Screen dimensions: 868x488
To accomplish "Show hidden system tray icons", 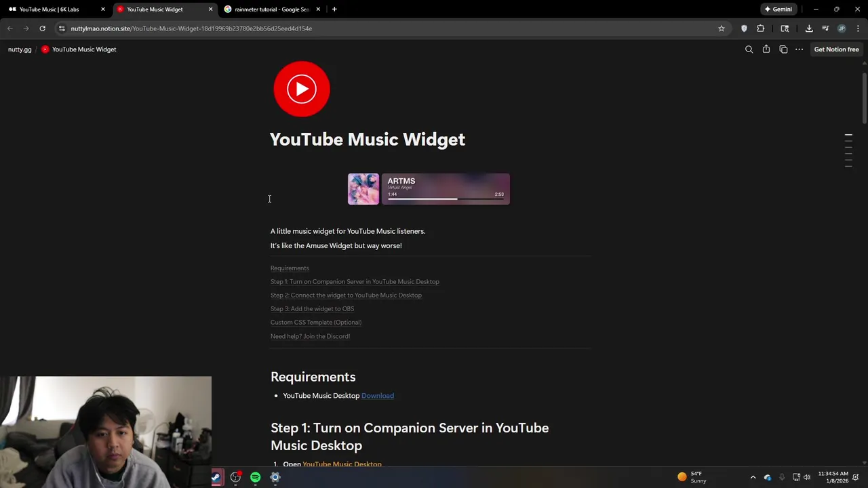I will [x=753, y=477].
